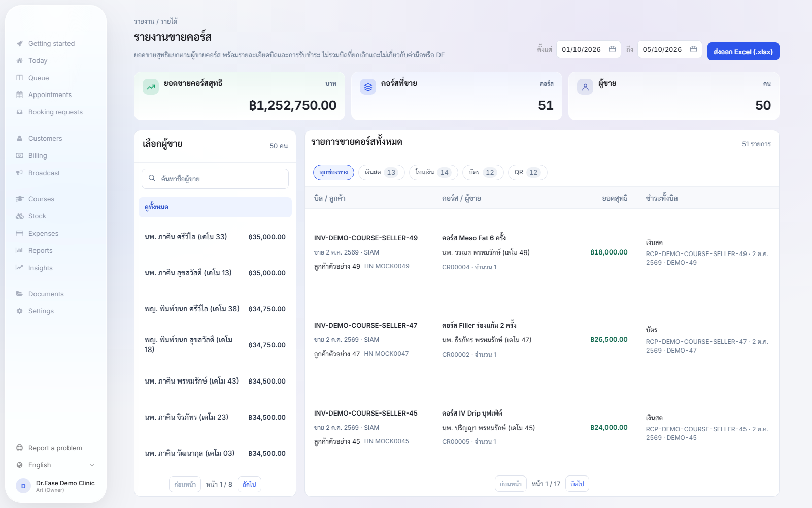Image resolution: width=812 pixels, height=508 pixels.
Task: Click ส่งออก Excel (.xlsx) export button
Action: tap(743, 51)
